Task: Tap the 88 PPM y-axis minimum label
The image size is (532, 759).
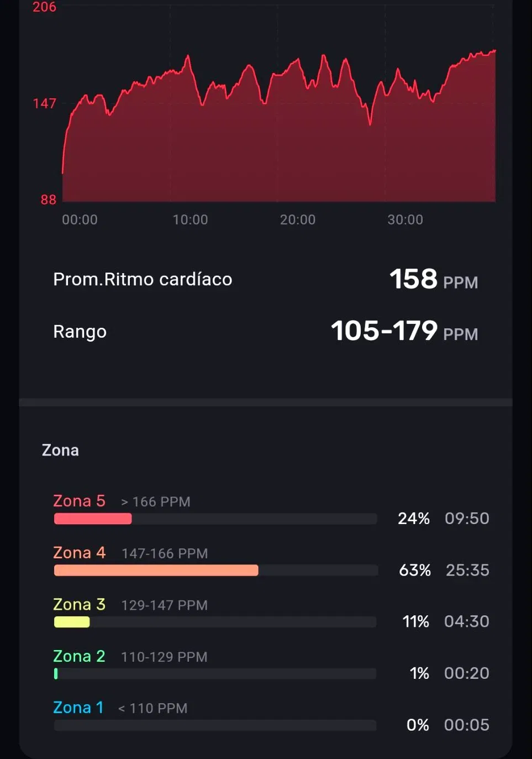Action: click(x=48, y=200)
